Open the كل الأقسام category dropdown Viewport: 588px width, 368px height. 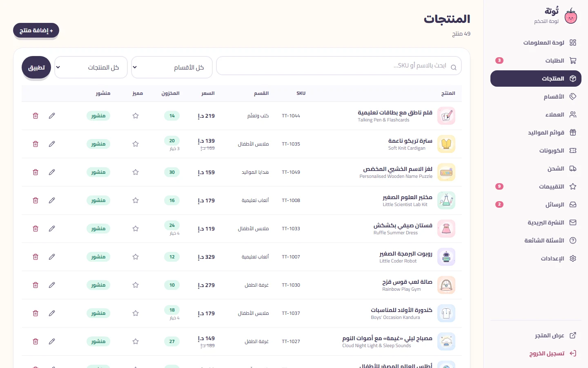tap(172, 67)
